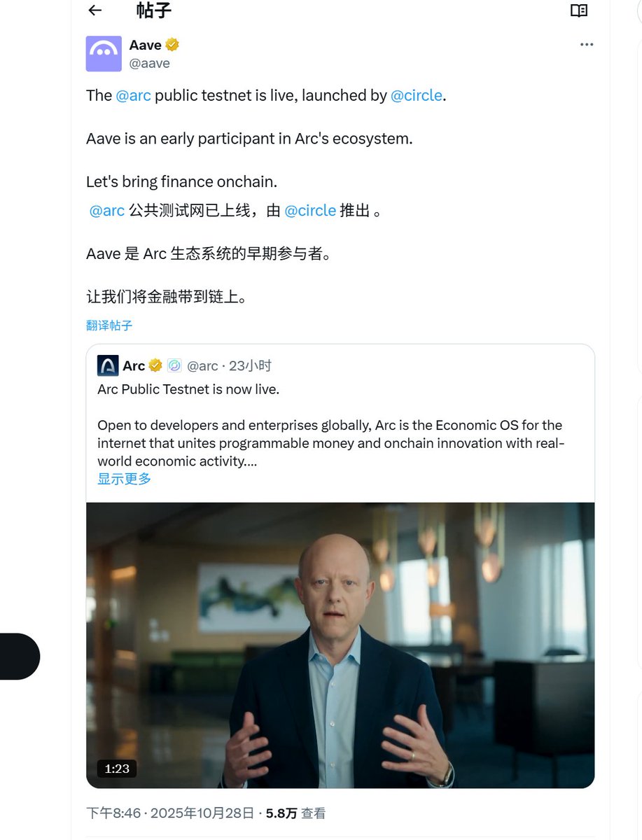Open @arc mention in Chinese translation
This screenshot has width=642, height=840.
[107, 211]
